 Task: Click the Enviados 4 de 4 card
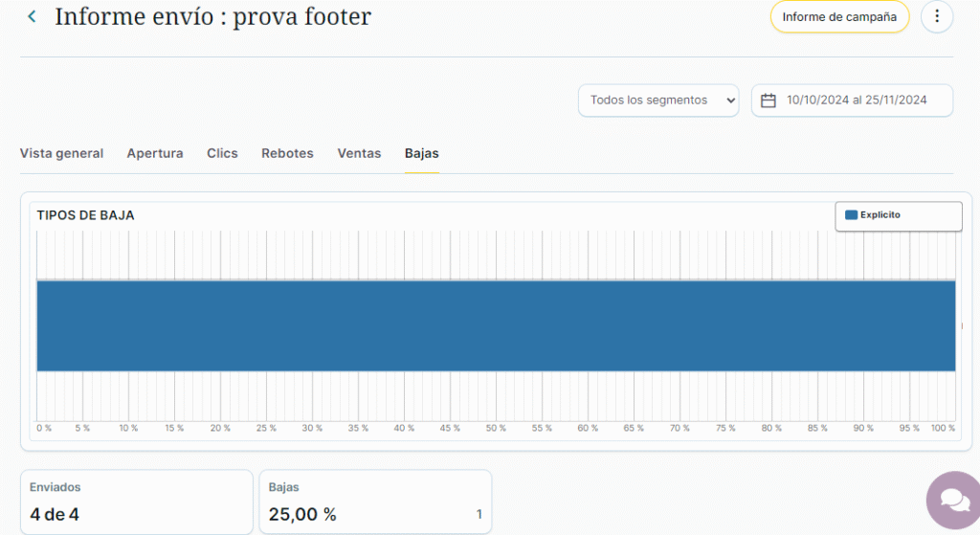coord(135,502)
